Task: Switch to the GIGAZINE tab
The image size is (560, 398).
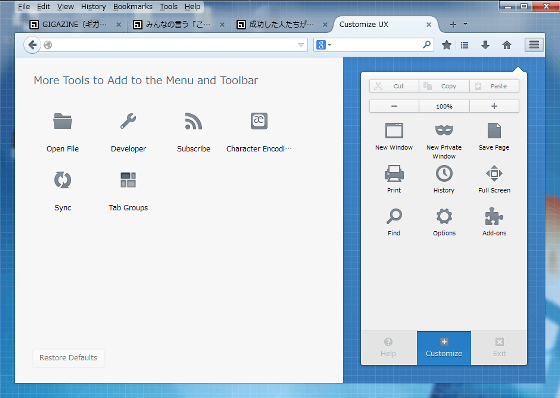Action: click(x=74, y=24)
